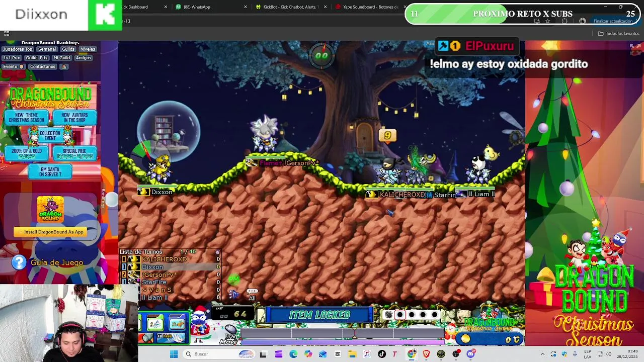The height and width of the screenshot is (362, 644).
Task: Collapse the Lista de Turnos panel icon
Action: tap(217, 252)
